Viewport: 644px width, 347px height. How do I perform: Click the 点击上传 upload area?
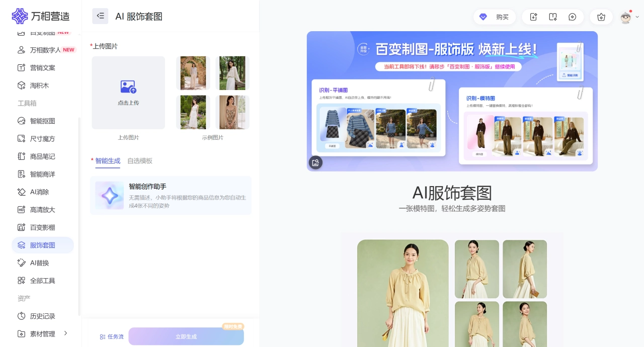[x=128, y=93]
